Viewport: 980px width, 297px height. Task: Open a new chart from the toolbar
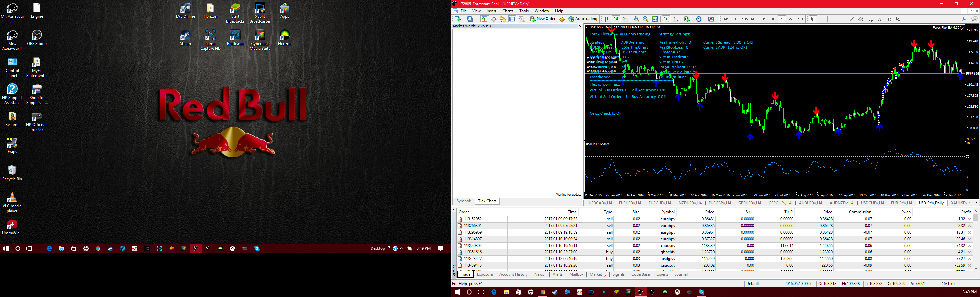pyautogui.click(x=458, y=19)
